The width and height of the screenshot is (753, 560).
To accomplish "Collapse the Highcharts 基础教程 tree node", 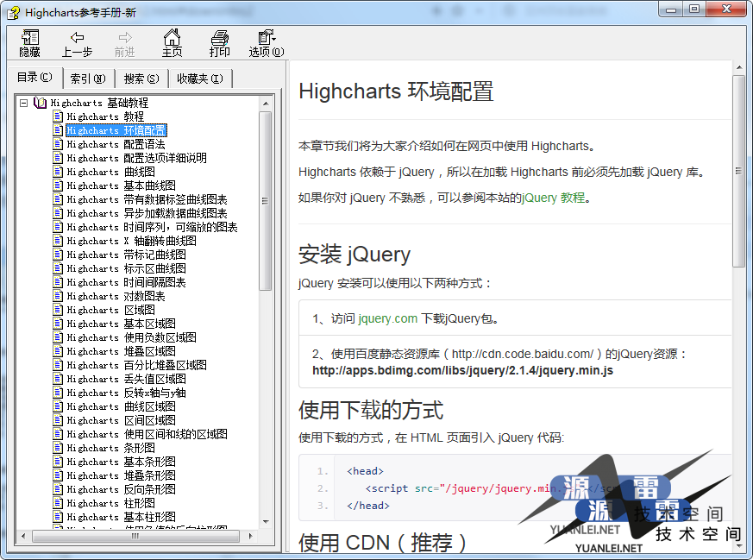I will [23, 103].
